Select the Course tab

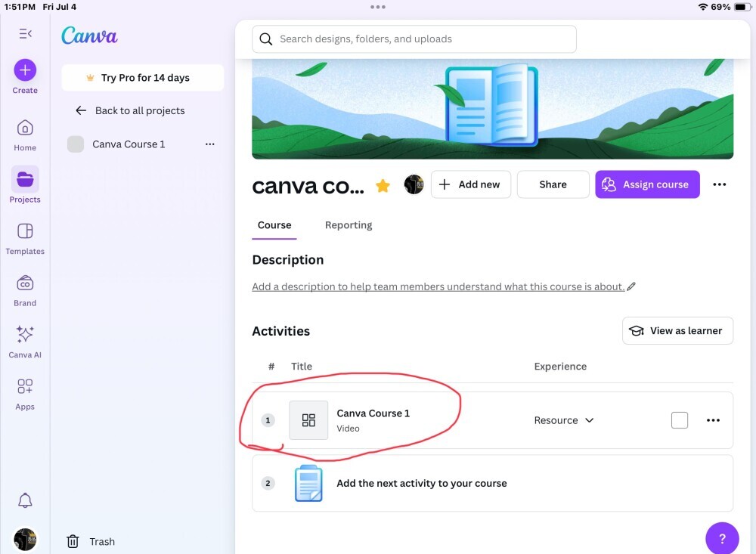[274, 225]
